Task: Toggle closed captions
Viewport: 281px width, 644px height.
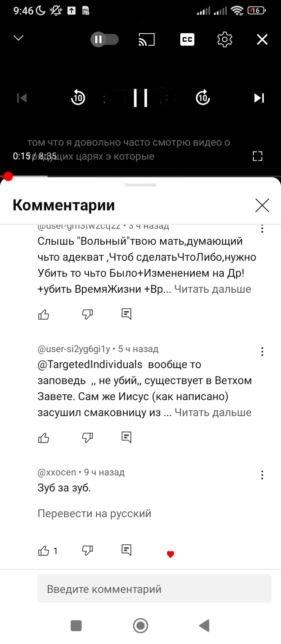Action: tap(187, 39)
